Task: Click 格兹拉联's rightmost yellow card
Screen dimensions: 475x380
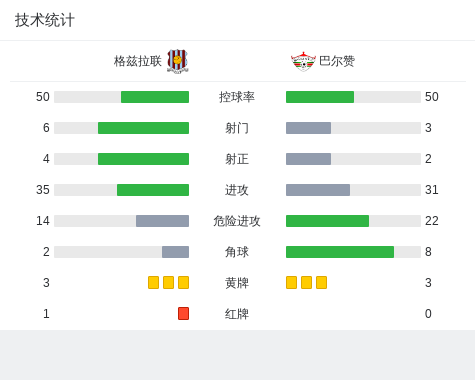Action: 183,283
